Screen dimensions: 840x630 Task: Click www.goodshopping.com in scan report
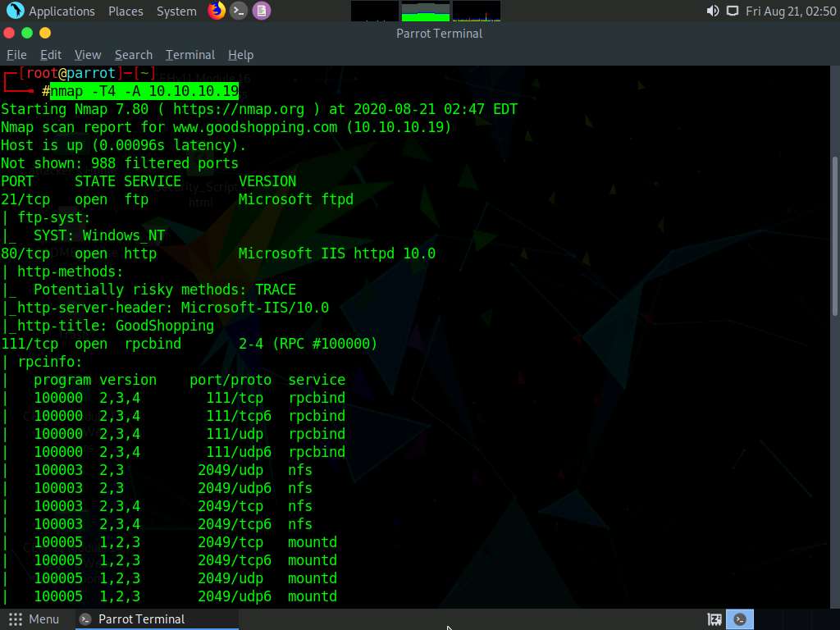[x=255, y=127]
